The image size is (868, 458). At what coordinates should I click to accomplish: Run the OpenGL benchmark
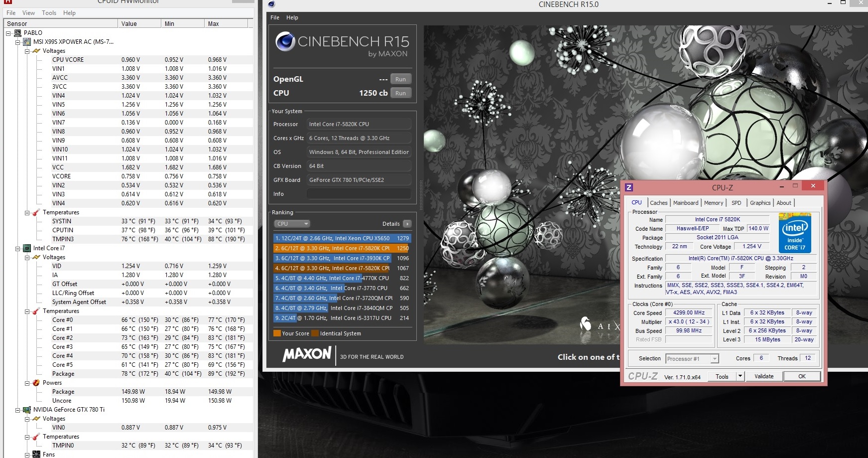[400, 79]
